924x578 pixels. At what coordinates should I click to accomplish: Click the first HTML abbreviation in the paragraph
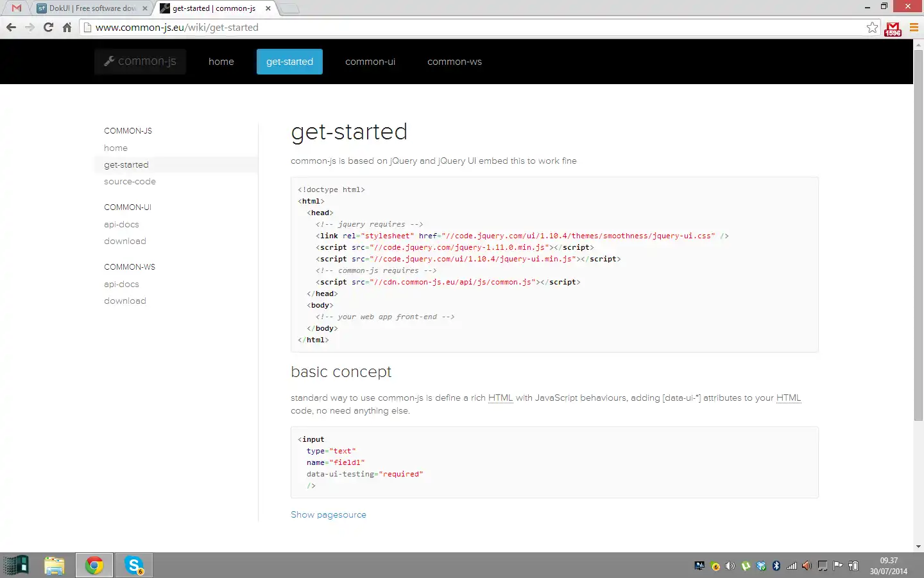coord(501,398)
